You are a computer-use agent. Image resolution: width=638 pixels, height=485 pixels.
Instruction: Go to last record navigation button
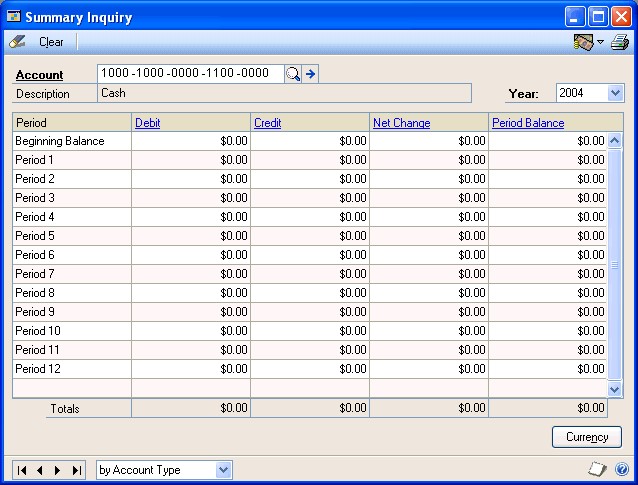76,470
